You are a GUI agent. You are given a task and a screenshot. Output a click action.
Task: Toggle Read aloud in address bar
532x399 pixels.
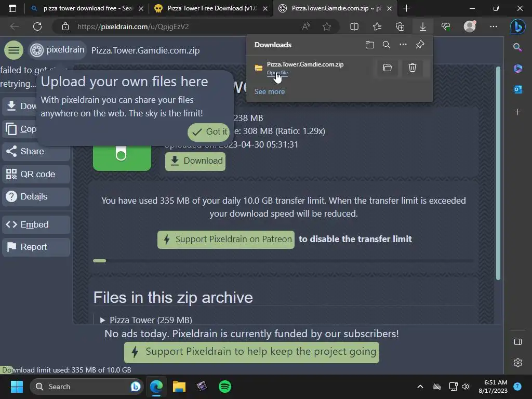306,26
